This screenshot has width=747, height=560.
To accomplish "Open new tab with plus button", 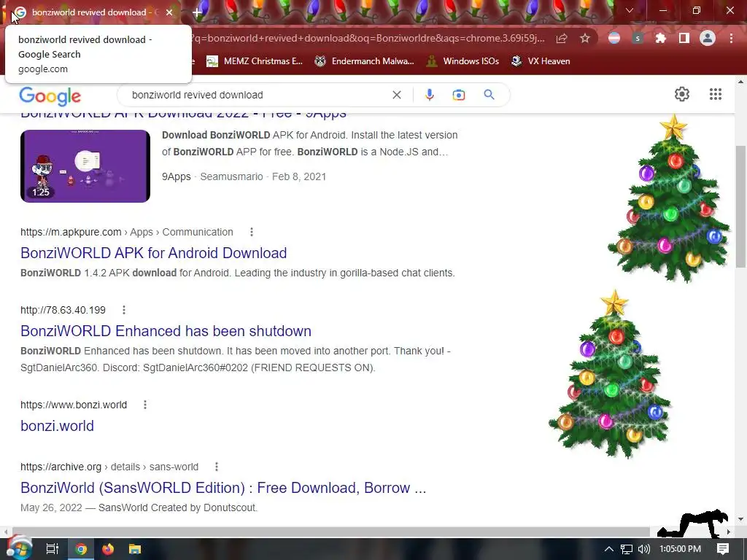I will point(197,12).
